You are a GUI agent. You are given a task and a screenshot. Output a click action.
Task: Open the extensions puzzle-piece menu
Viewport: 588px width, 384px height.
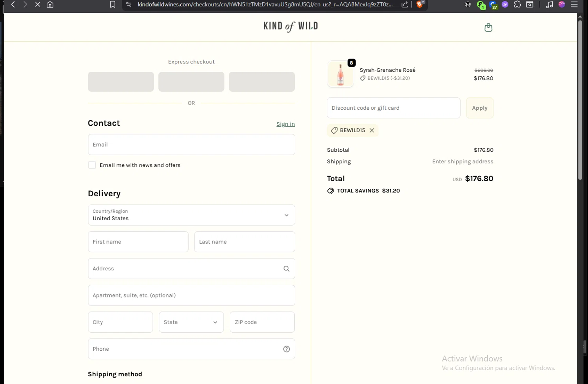517,4
